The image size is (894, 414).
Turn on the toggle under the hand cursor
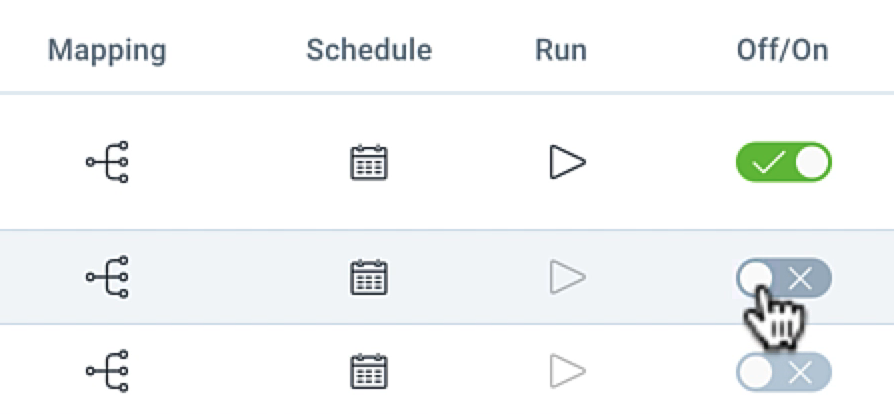pos(784,278)
